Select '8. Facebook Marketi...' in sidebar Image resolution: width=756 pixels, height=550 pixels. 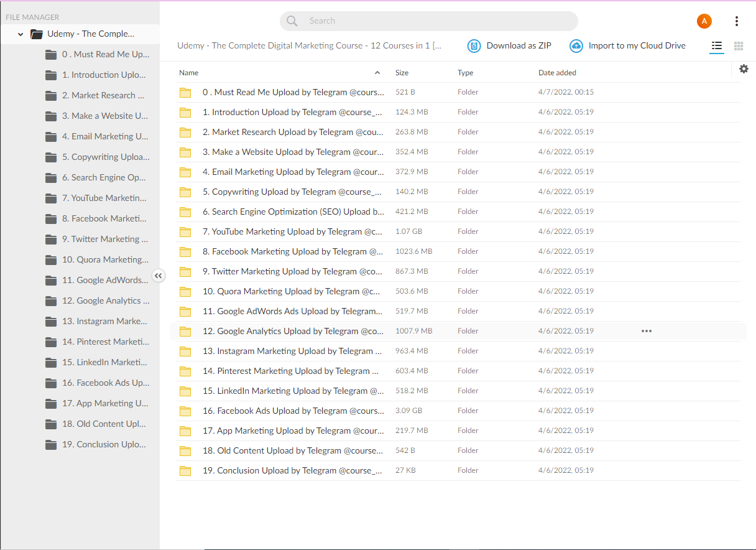(104, 219)
